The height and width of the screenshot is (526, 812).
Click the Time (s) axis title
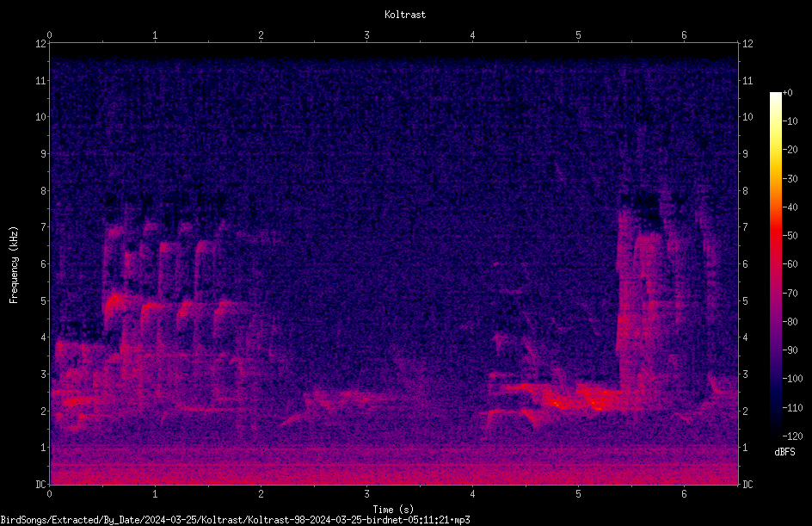tap(393, 510)
